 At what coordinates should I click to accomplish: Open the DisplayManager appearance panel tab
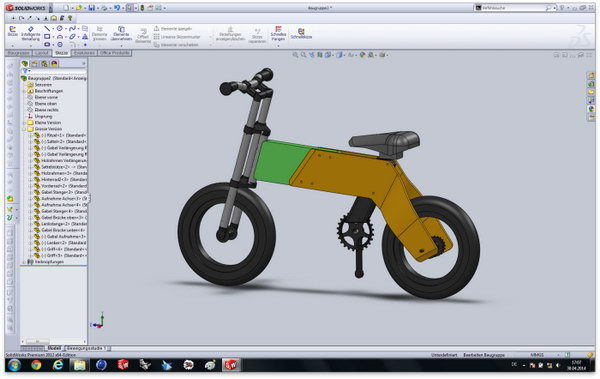[54, 64]
